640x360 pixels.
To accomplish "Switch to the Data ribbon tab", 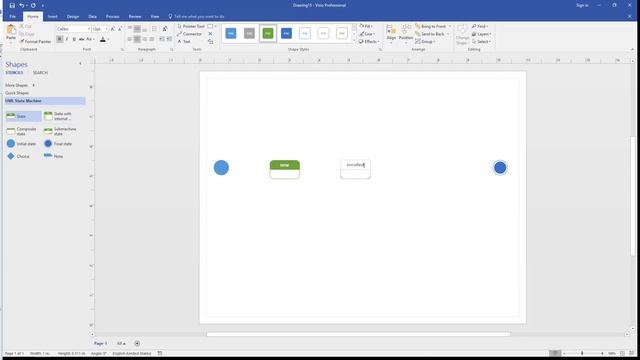I will click(x=93, y=17).
